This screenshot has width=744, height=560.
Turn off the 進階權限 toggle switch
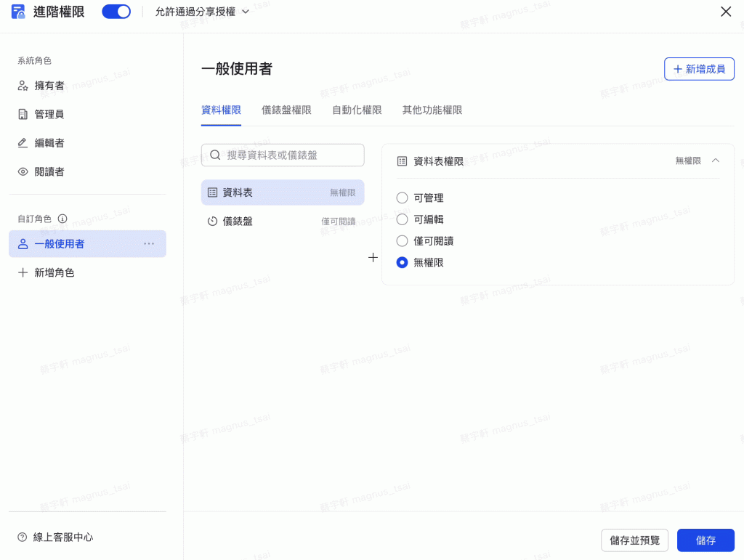[116, 12]
